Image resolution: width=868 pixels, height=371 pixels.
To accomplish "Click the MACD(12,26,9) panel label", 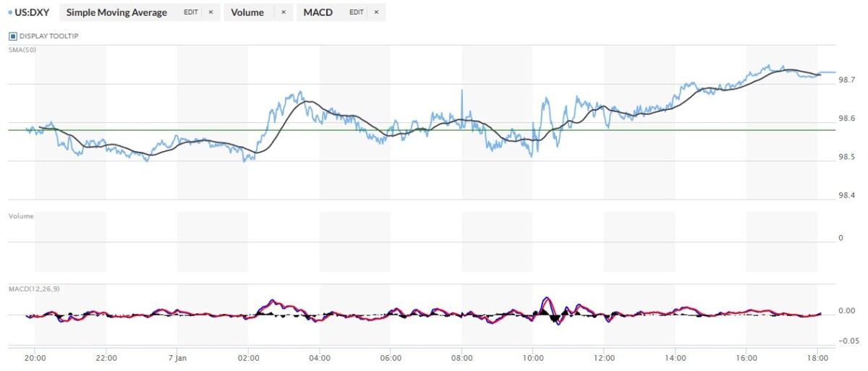I will coord(33,289).
